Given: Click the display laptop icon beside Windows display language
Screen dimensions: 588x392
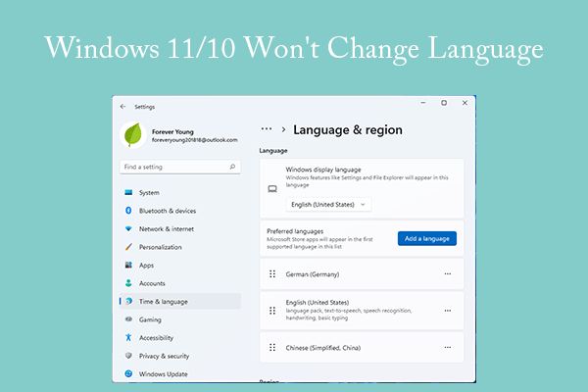Looking at the screenshot, I should (272, 189).
